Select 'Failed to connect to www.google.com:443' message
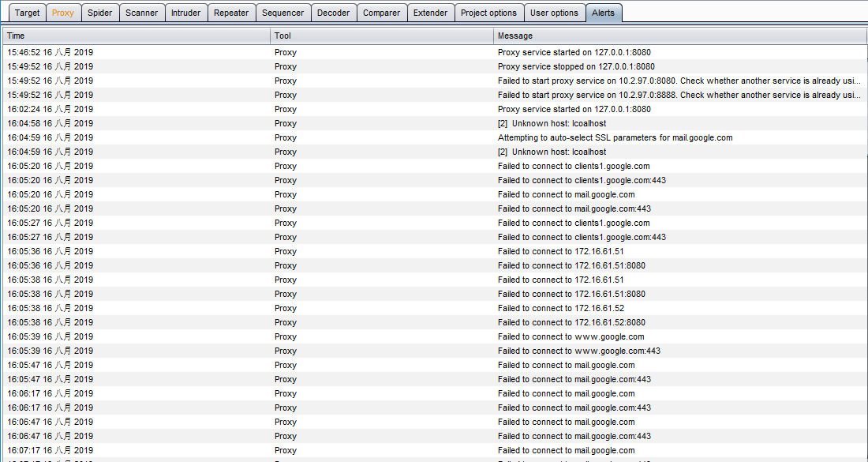 579,351
